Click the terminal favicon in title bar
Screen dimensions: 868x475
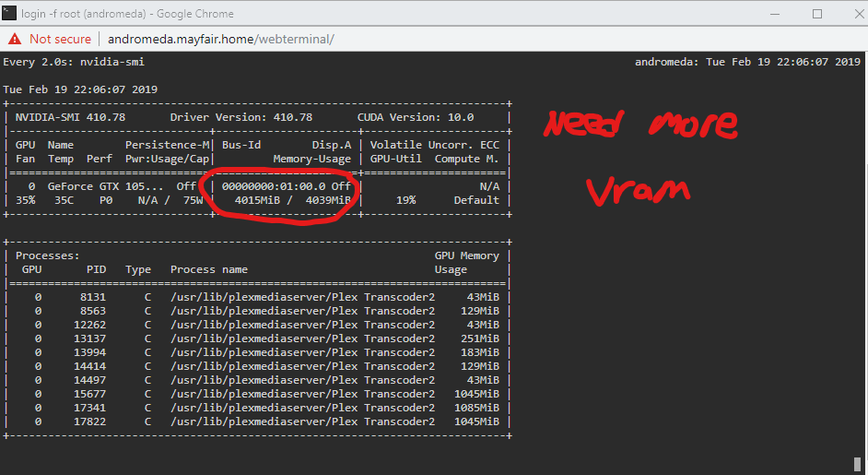9,13
